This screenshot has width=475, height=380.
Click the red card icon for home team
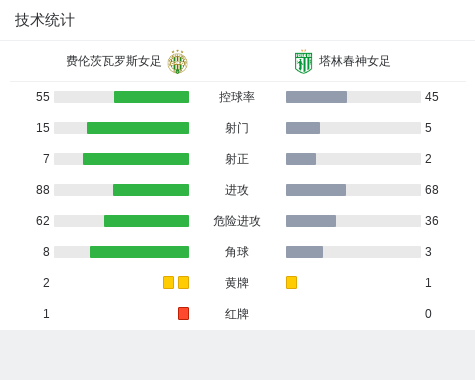pyautogui.click(x=183, y=314)
